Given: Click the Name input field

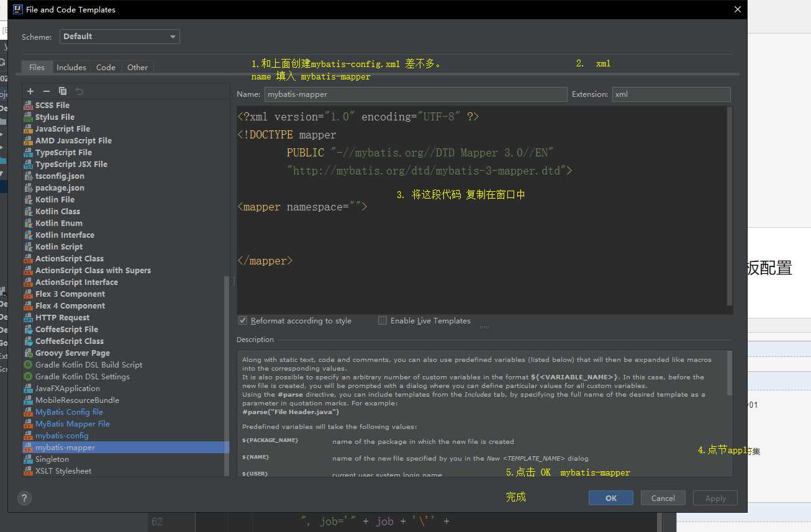Looking at the screenshot, I should click(415, 94).
